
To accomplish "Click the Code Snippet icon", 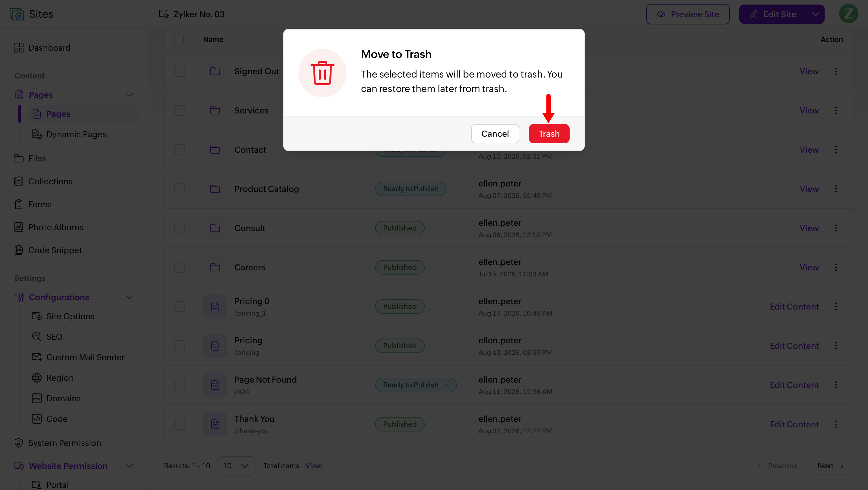I will coord(18,250).
